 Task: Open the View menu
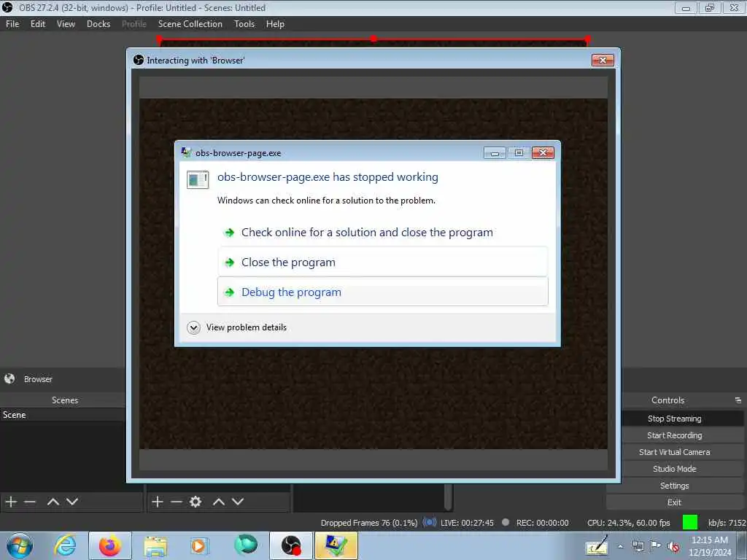pyautogui.click(x=66, y=24)
